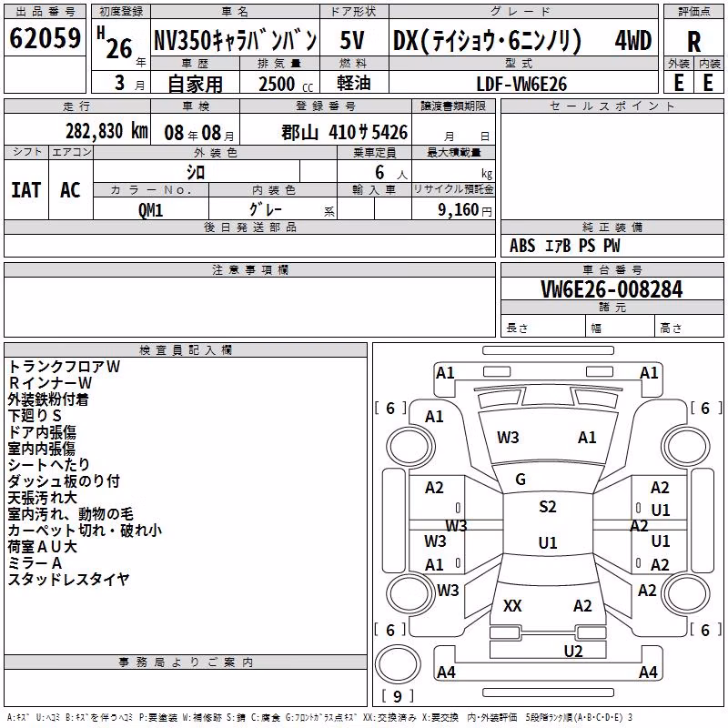
Task: Click the 注意事項欄 section header
Action: coord(250,269)
